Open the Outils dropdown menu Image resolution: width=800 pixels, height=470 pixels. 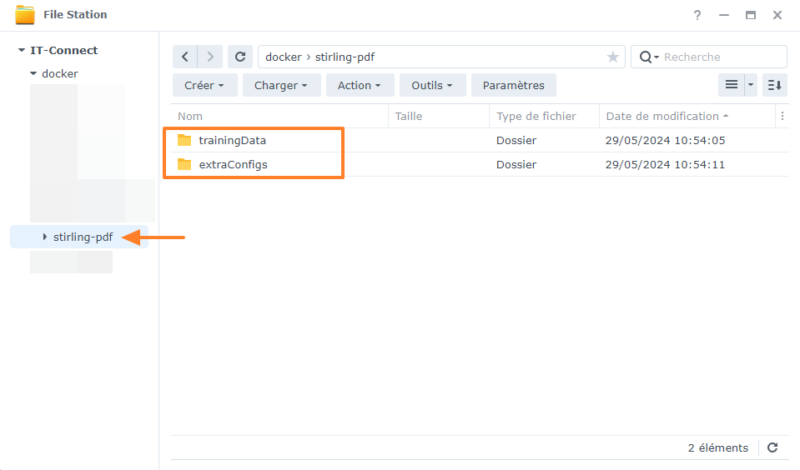coord(432,85)
